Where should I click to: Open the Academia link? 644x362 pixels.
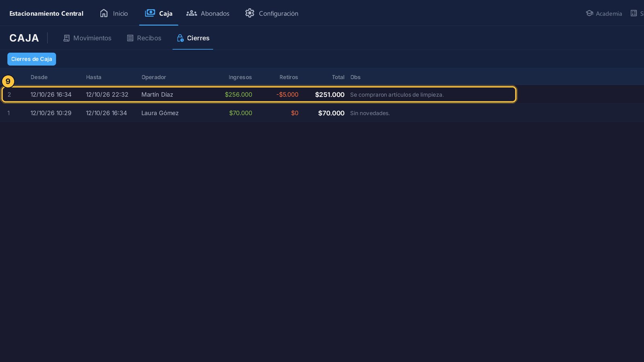[x=604, y=13]
